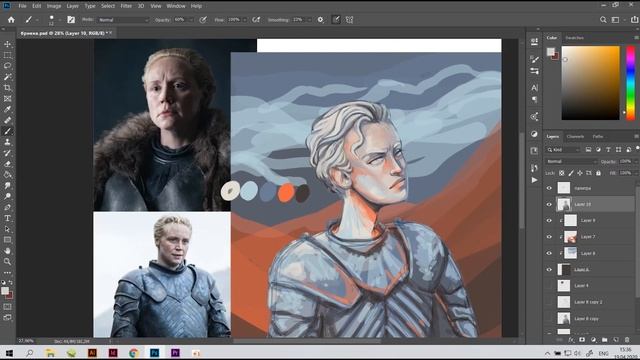
Task: Select the Lasso tool
Action: (7, 66)
